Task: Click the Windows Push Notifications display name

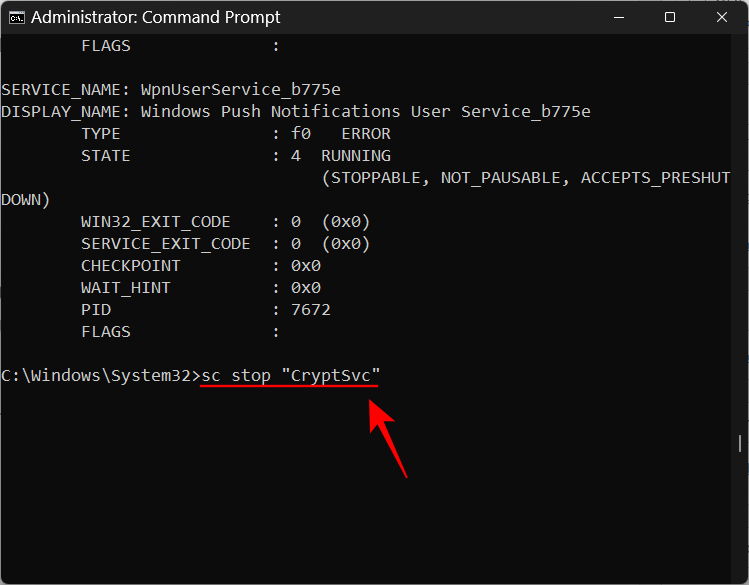Action: 365,112
